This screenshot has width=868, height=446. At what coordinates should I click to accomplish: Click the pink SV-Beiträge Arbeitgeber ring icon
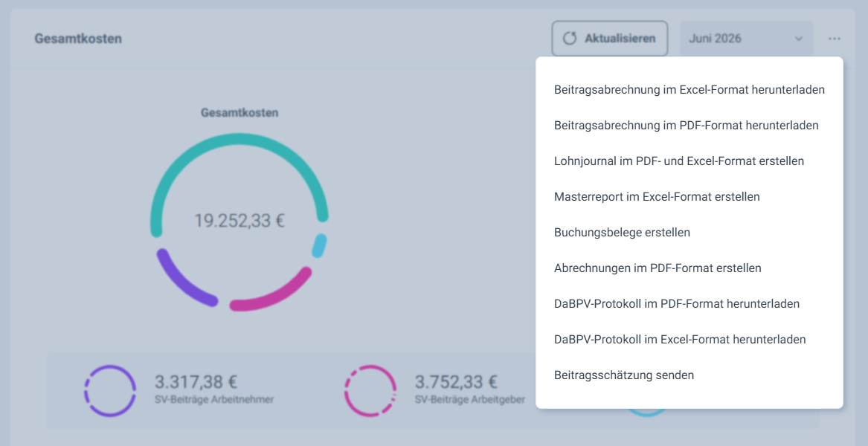pyautogui.click(x=370, y=391)
